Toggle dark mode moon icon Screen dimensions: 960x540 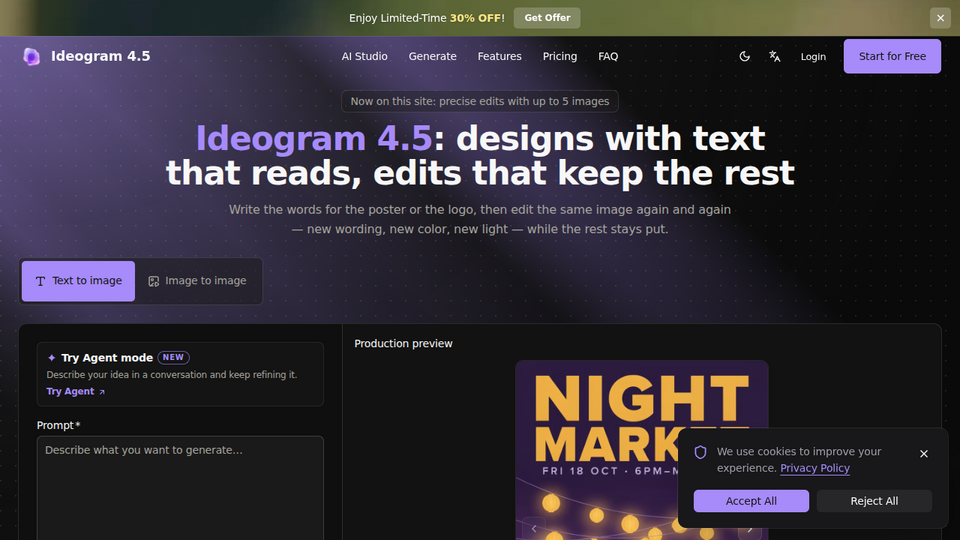point(744,56)
